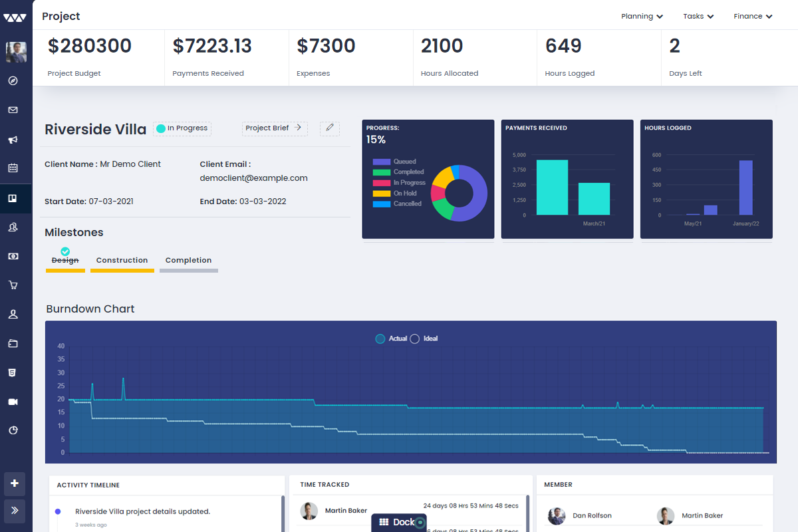Click Martin Baker's name in Time Tracked

pos(346,511)
